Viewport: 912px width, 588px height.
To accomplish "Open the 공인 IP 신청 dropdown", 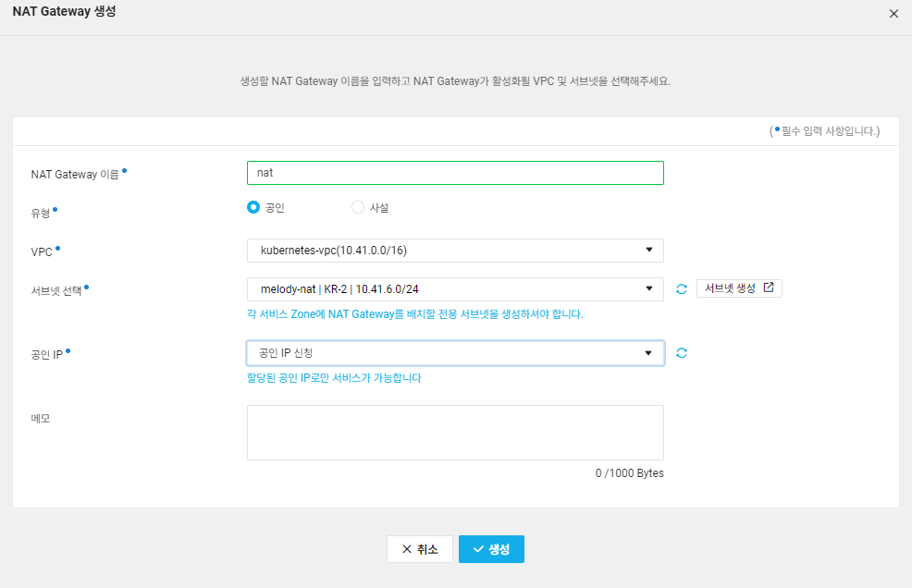I will tap(455, 353).
